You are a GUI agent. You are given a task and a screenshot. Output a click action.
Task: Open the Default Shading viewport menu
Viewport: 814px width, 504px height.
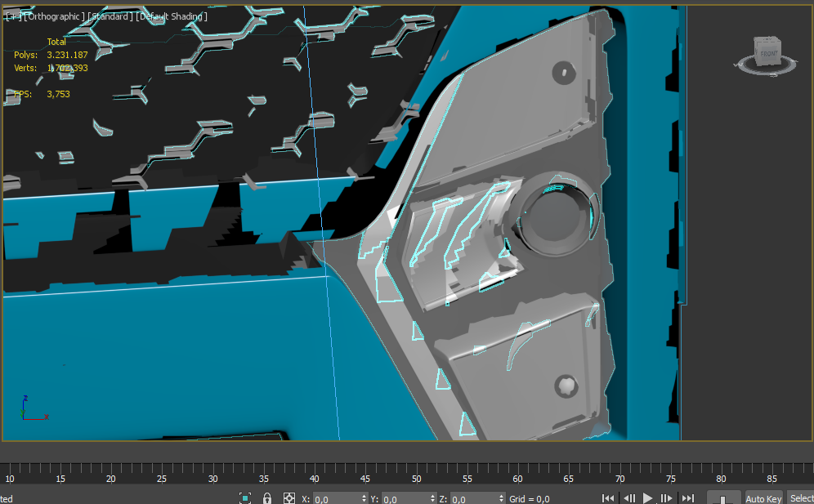pos(172,16)
